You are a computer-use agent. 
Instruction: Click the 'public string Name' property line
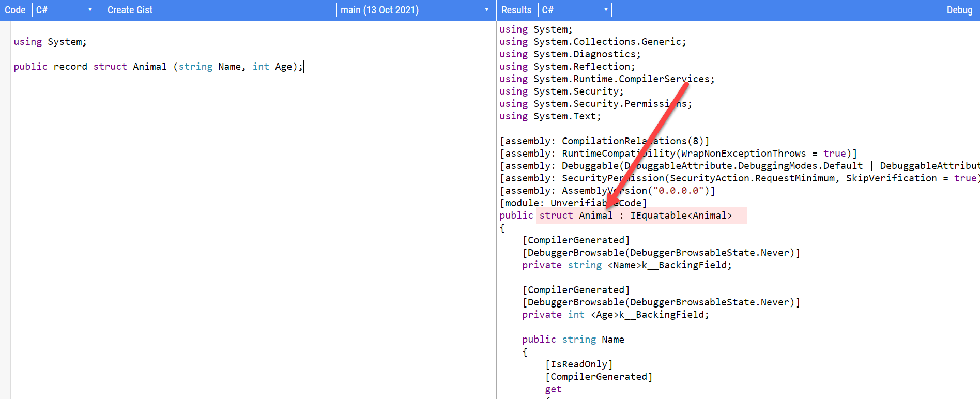[x=573, y=340]
